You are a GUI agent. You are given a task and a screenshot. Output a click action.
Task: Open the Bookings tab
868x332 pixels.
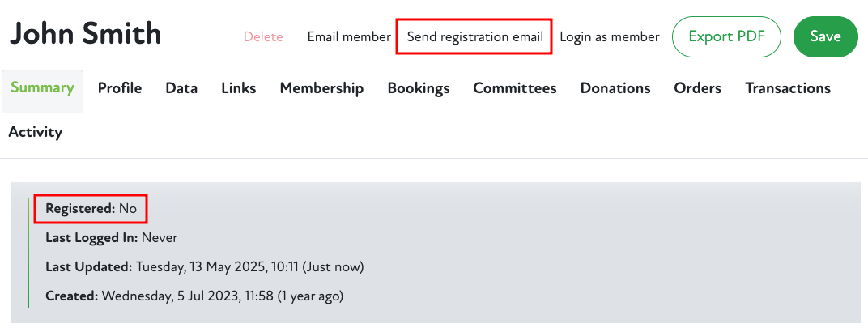[x=419, y=88]
